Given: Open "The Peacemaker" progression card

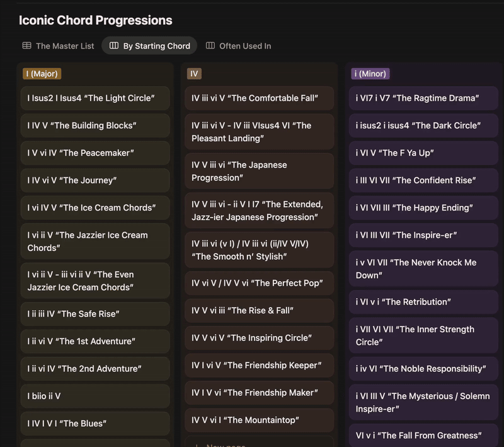Looking at the screenshot, I should tap(95, 153).
